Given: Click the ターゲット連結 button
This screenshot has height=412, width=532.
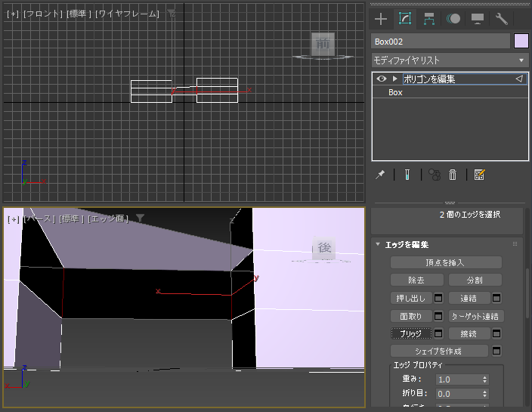Looking at the screenshot, I should [476, 316].
